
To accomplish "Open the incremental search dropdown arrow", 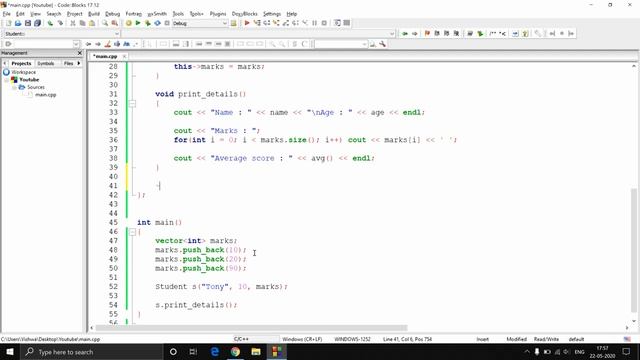I will point(76,44).
